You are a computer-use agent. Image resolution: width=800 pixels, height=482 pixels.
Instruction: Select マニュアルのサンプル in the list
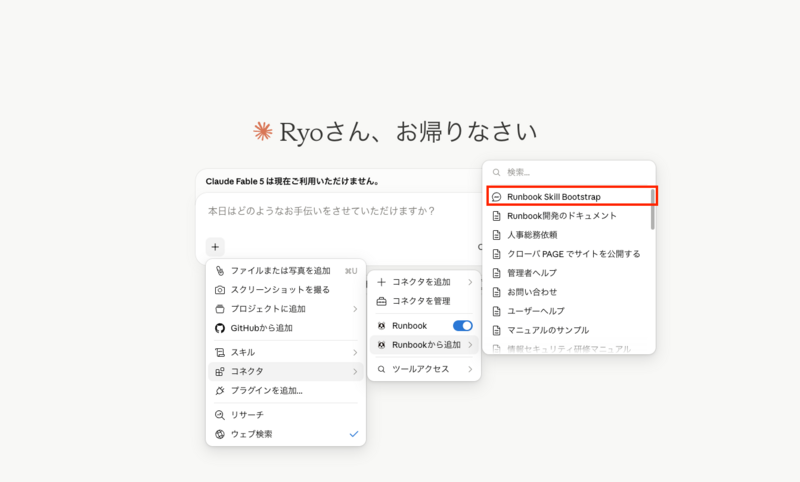click(568, 331)
